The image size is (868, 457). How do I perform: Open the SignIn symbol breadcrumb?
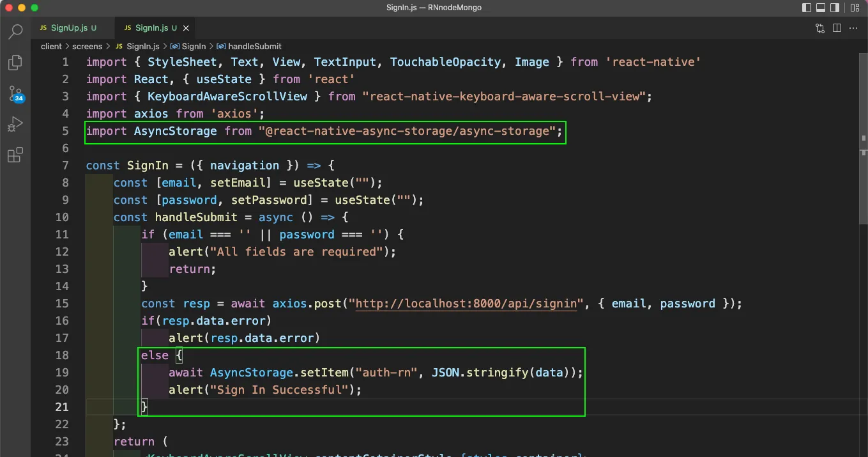(188, 46)
